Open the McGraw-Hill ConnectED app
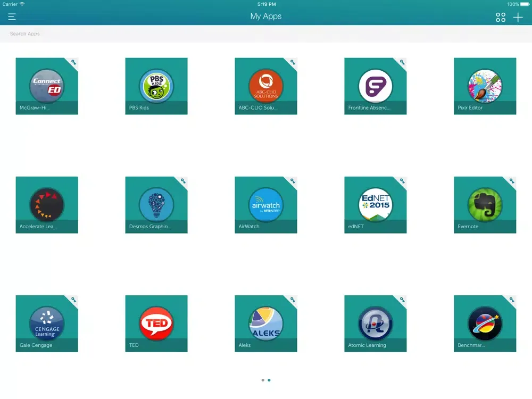 tap(47, 86)
